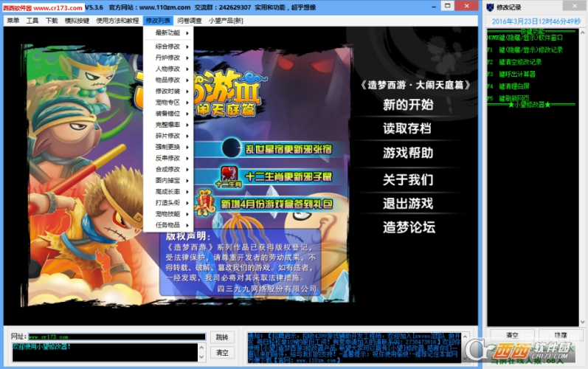The width and height of the screenshot is (588, 369).
Task: Click up arrow of 修改记录 scrollbar
Action: pos(582,32)
